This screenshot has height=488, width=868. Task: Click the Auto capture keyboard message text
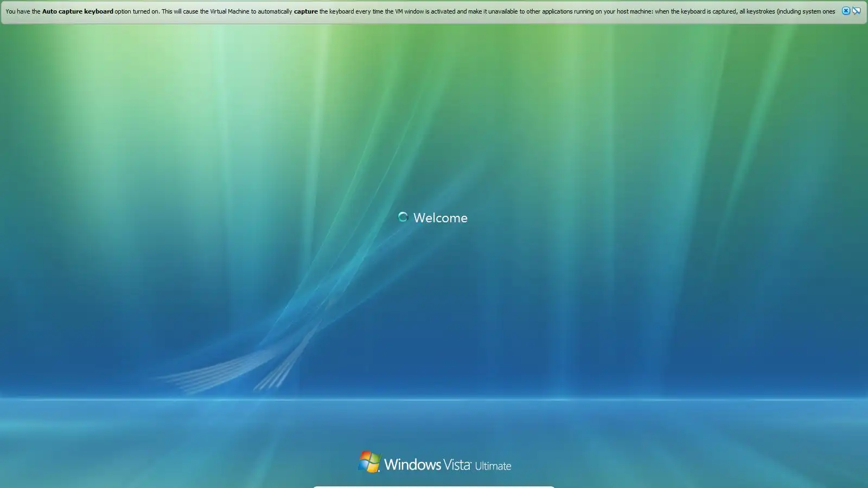coord(420,11)
